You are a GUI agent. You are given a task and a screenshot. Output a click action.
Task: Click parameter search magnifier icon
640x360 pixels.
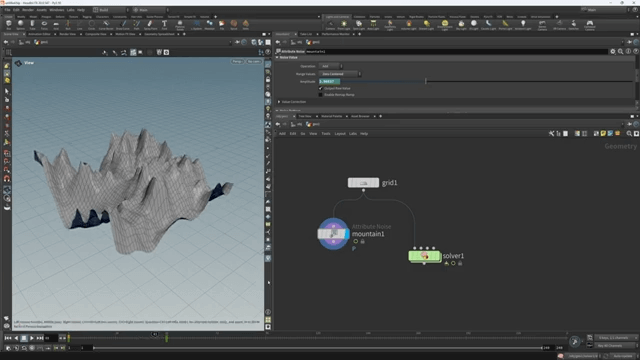(x=620, y=51)
